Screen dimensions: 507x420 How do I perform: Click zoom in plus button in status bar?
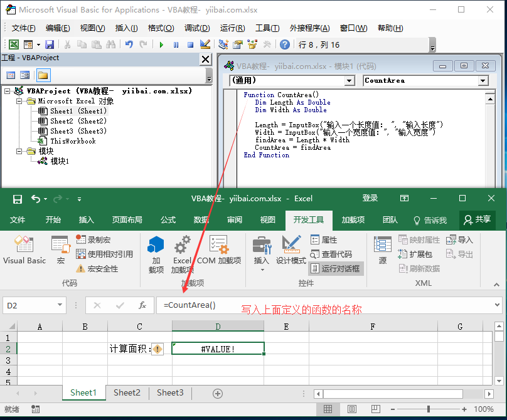click(x=464, y=409)
